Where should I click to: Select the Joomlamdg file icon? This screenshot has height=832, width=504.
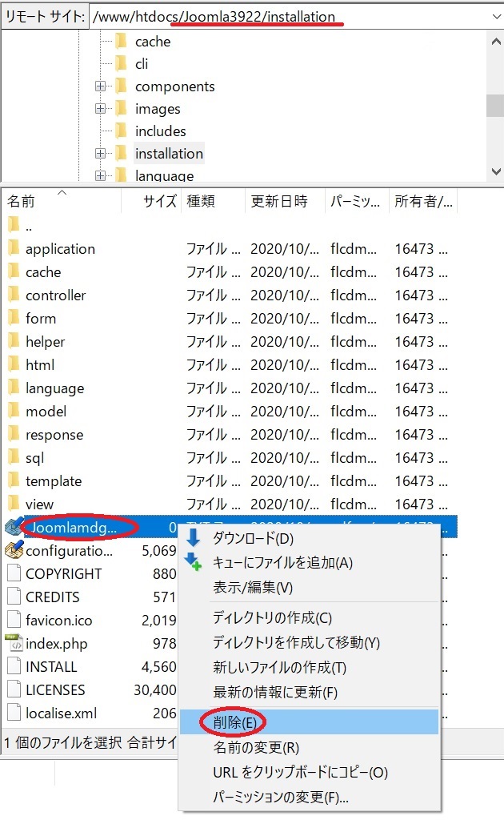coord(14,527)
